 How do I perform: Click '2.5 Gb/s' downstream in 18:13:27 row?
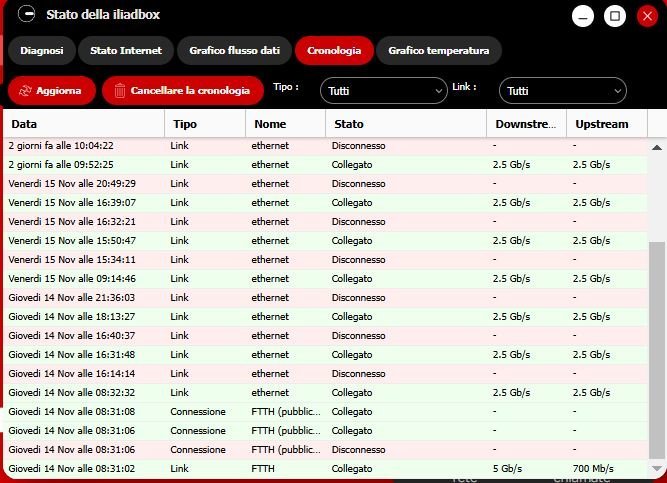pos(511,317)
